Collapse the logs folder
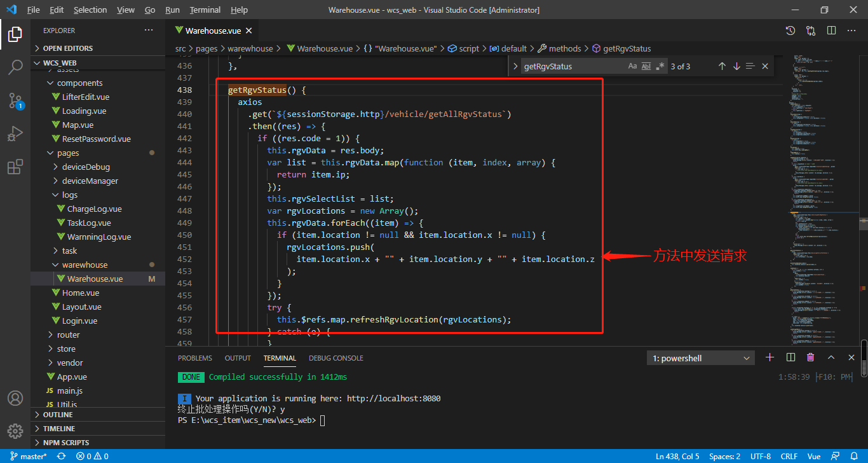 pyautogui.click(x=98, y=195)
